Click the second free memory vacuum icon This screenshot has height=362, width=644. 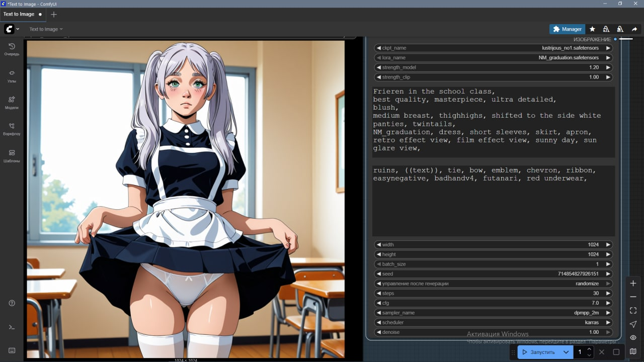[620, 29]
